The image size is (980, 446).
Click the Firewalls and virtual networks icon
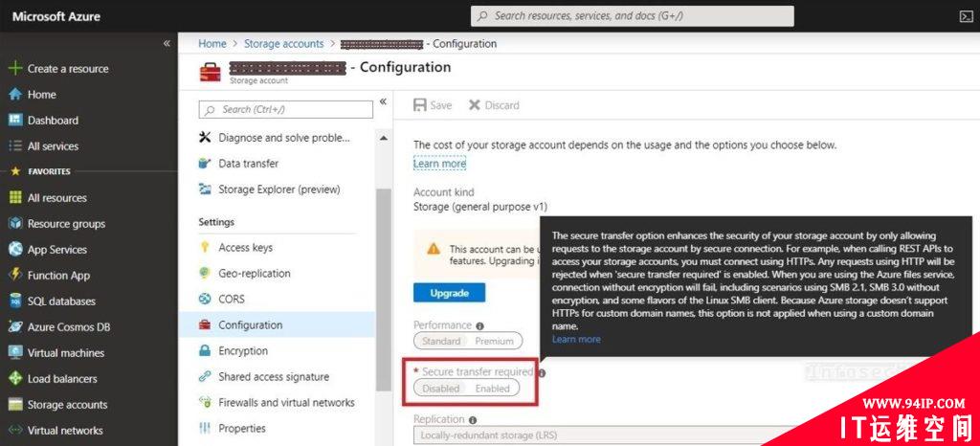[205, 402]
